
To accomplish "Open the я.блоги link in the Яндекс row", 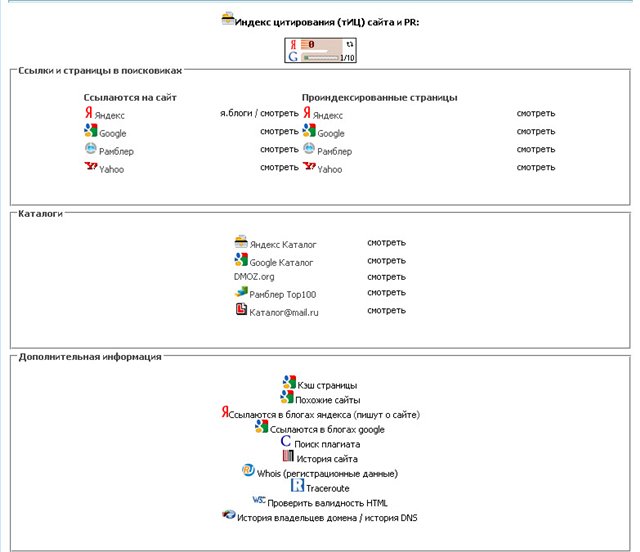I will [x=236, y=113].
